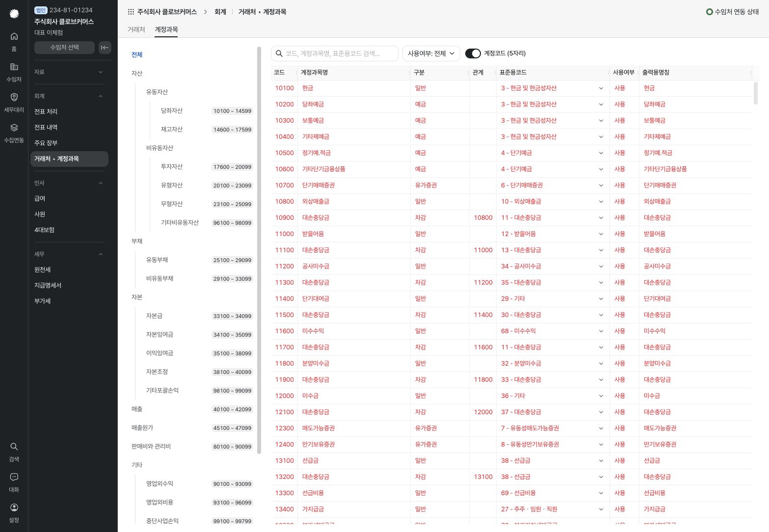The height and width of the screenshot is (532, 769).
Task: Open 대화 chat icon
Action: 14,477
